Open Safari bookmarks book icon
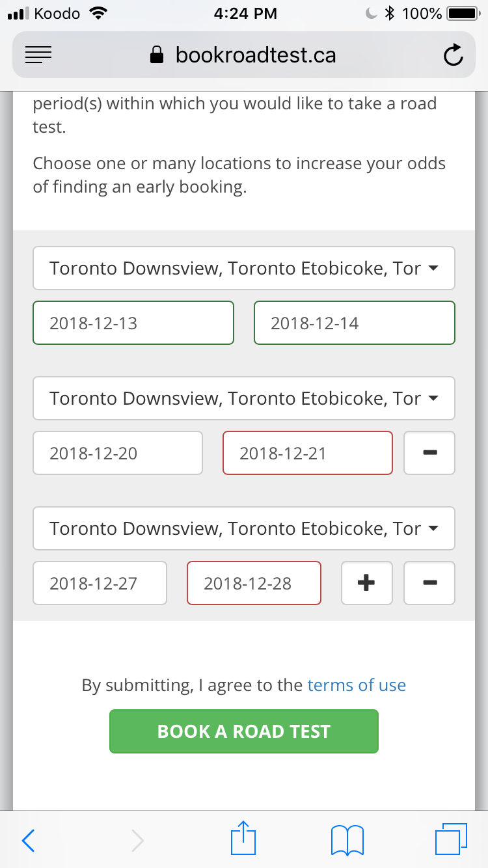488x868 pixels. click(x=347, y=840)
